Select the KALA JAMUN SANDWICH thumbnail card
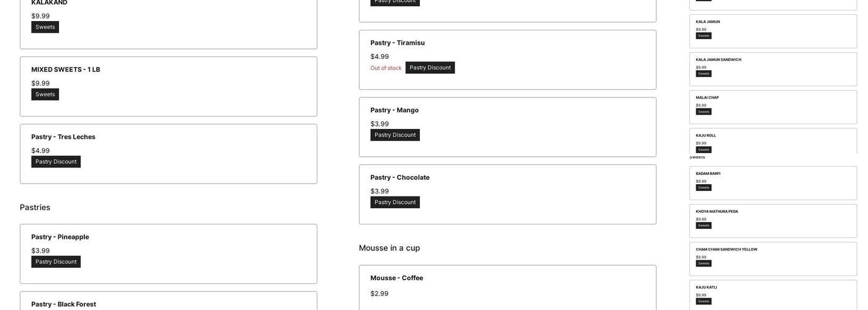 [773, 69]
